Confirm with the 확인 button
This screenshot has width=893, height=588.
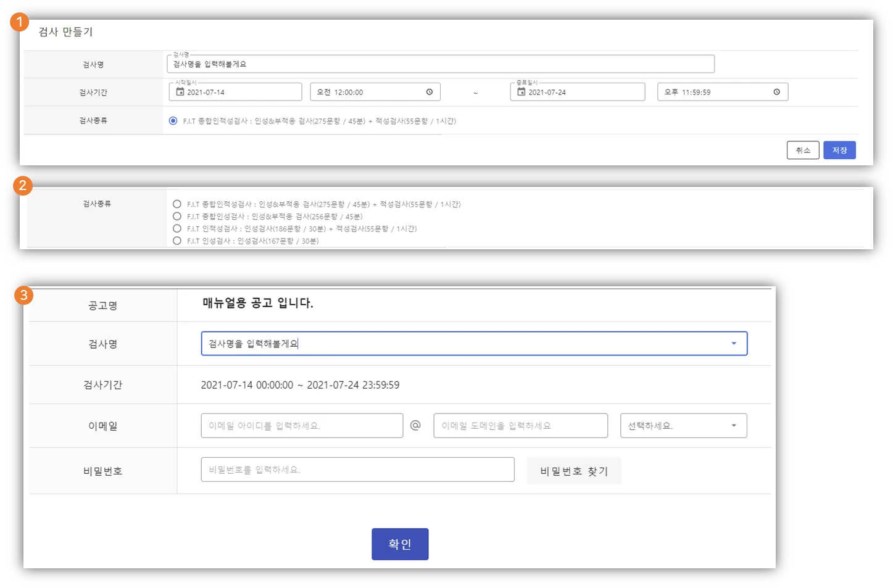point(400,544)
